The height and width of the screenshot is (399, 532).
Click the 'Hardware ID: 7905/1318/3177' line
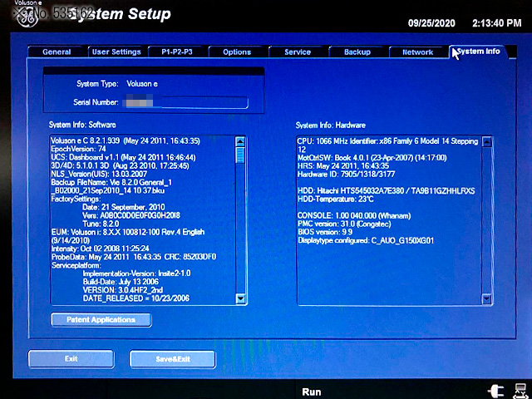[x=346, y=175]
